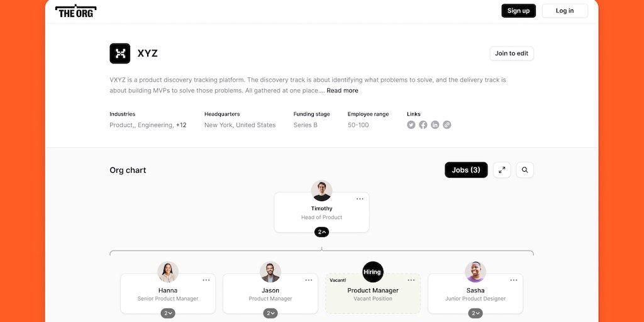Open the vacant Product Manager card
Viewport: 644px width, 322px height.
click(x=373, y=293)
